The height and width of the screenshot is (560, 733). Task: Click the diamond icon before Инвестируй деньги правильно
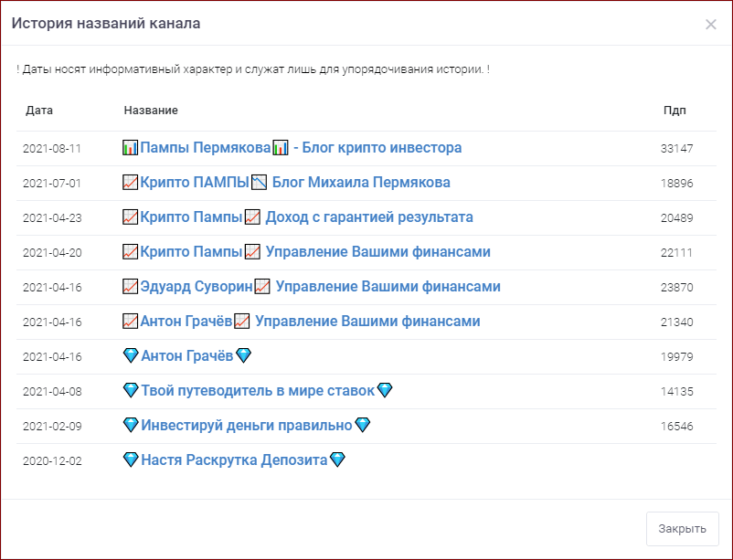click(x=129, y=425)
